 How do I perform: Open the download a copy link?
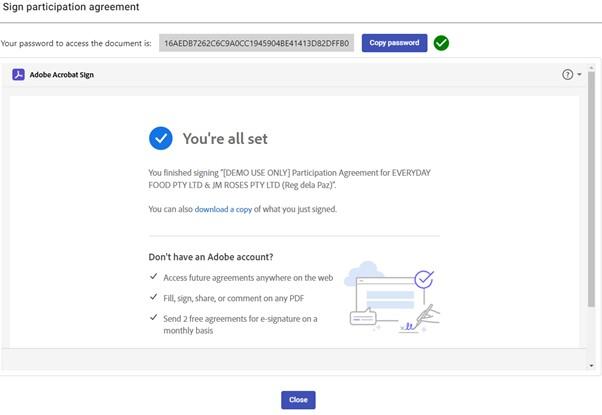[223, 209]
